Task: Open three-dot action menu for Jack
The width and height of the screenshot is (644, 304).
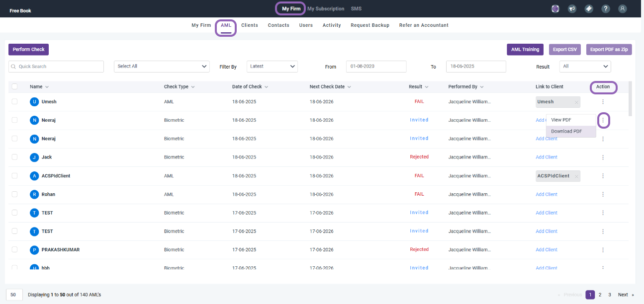Action: click(x=603, y=157)
